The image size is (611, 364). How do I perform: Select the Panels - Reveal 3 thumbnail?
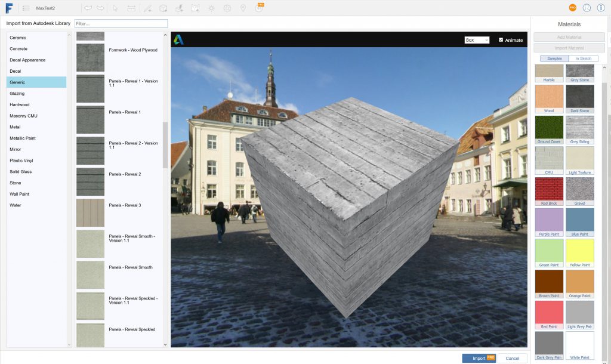(x=90, y=212)
